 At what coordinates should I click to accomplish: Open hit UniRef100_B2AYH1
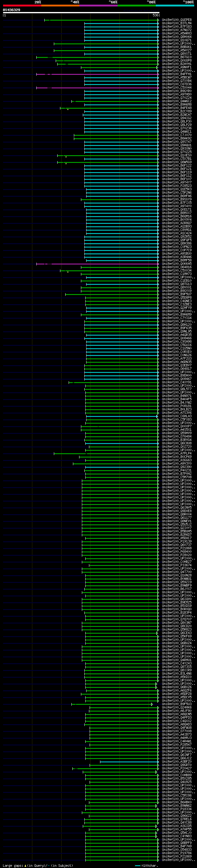(177, 64)
